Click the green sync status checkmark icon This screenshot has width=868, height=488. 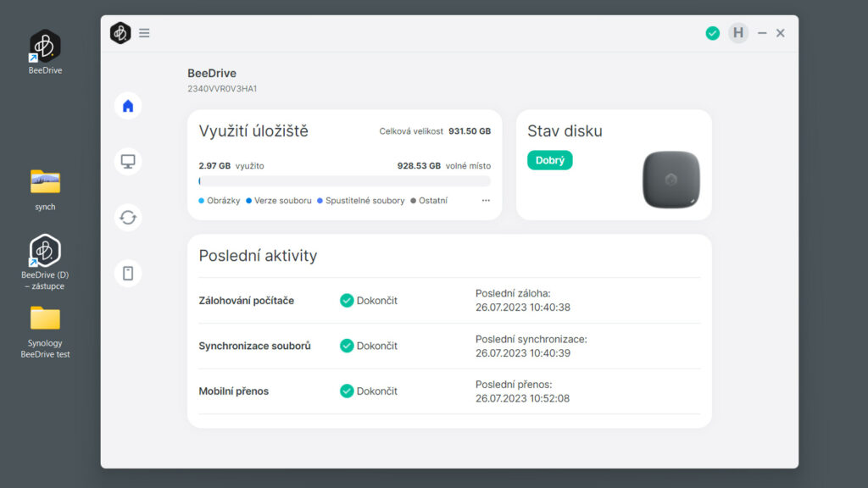(713, 33)
